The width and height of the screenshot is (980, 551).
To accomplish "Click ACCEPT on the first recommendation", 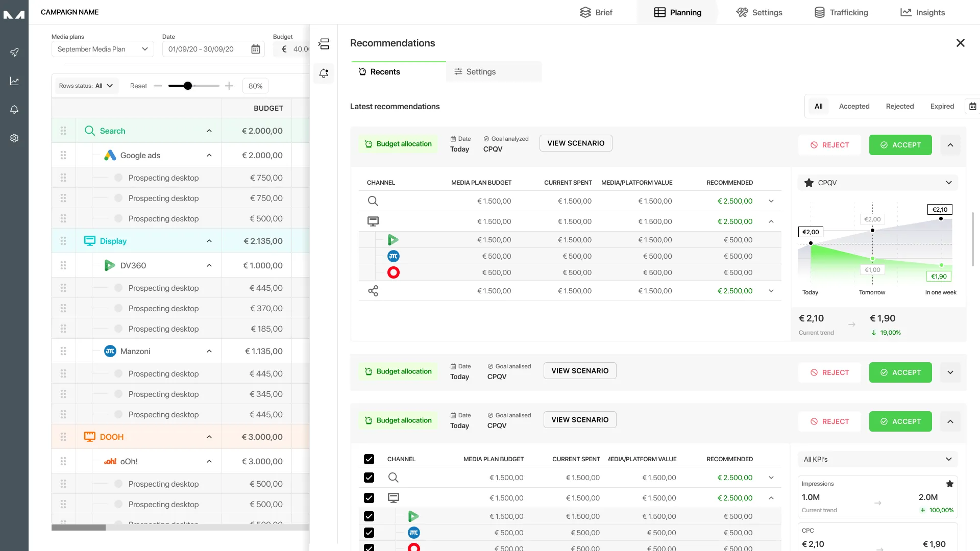I will click(900, 145).
